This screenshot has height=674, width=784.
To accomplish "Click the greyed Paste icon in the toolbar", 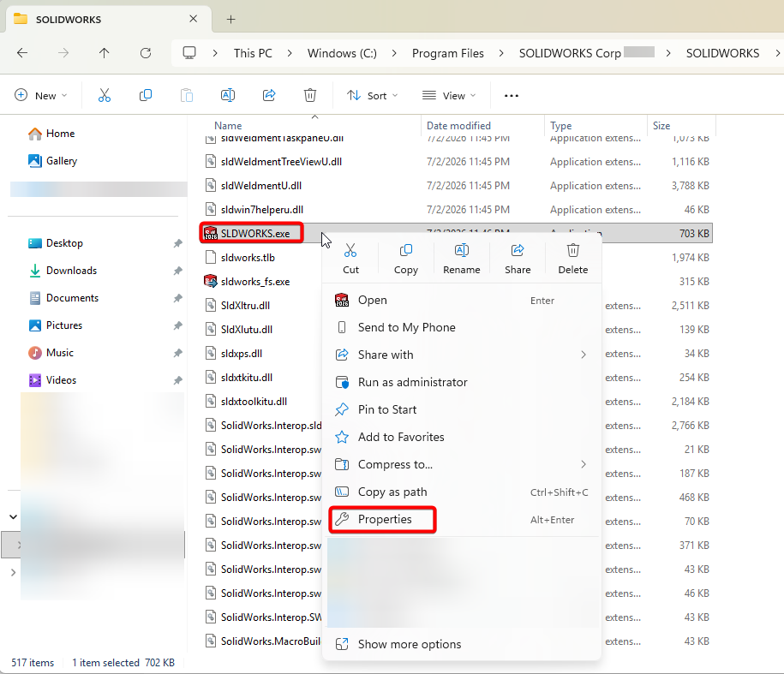I will click(x=187, y=95).
